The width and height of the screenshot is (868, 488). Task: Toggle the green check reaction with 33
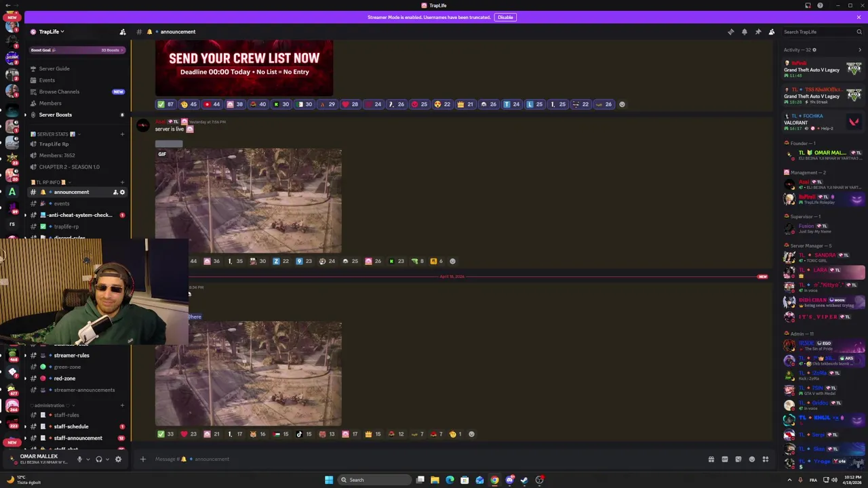point(165,434)
